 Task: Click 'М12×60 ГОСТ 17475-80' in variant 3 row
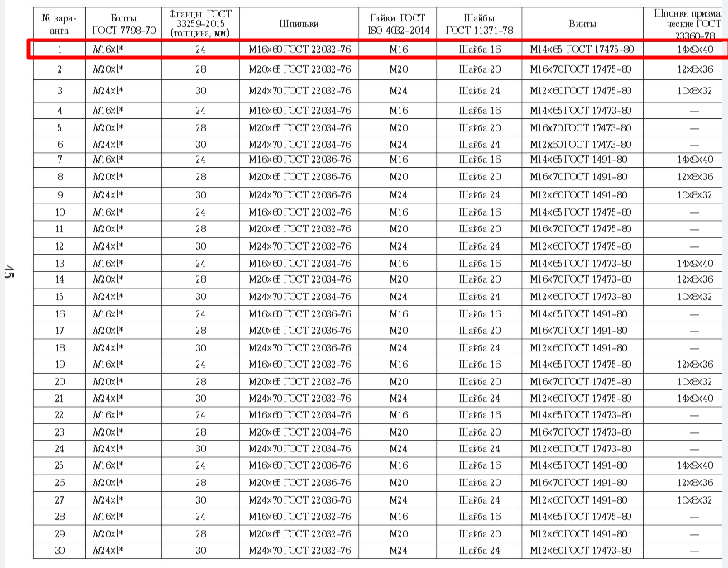click(581, 90)
